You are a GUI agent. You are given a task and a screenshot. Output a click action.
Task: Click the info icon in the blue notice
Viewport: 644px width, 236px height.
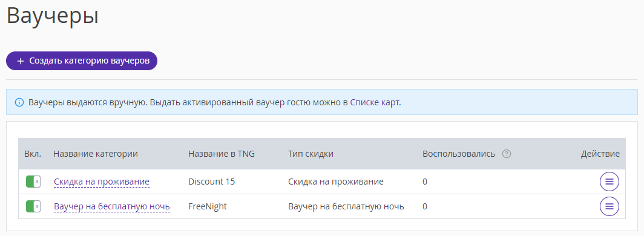pos(19,102)
